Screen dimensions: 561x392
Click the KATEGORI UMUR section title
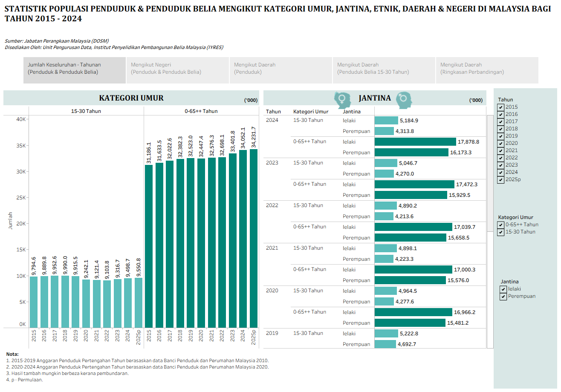click(x=131, y=98)
